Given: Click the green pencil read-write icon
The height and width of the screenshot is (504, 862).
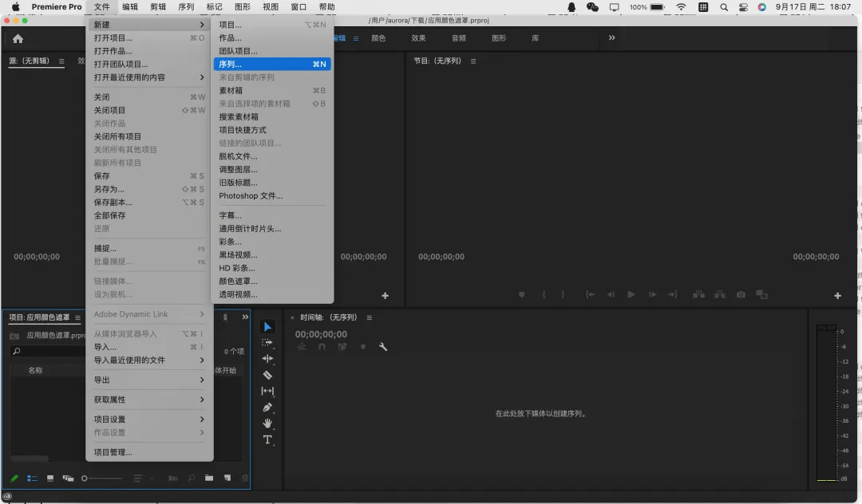Looking at the screenshot, I should click(14, 478).
